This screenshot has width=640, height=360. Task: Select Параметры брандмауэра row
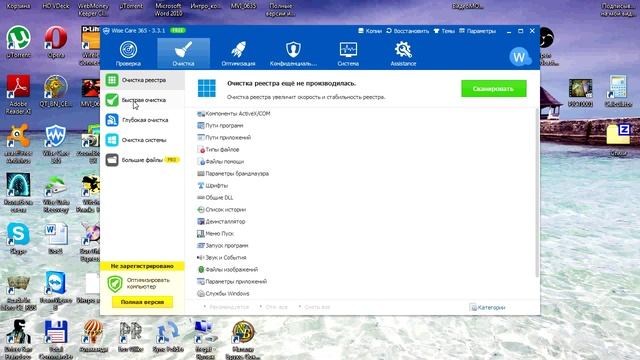233,173
